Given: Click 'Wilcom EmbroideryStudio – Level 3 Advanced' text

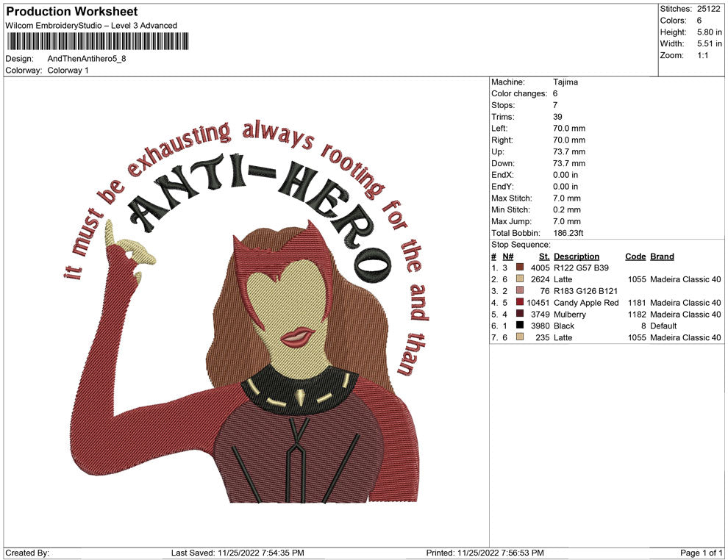Looking at the screenshot, I should [91, 26].
